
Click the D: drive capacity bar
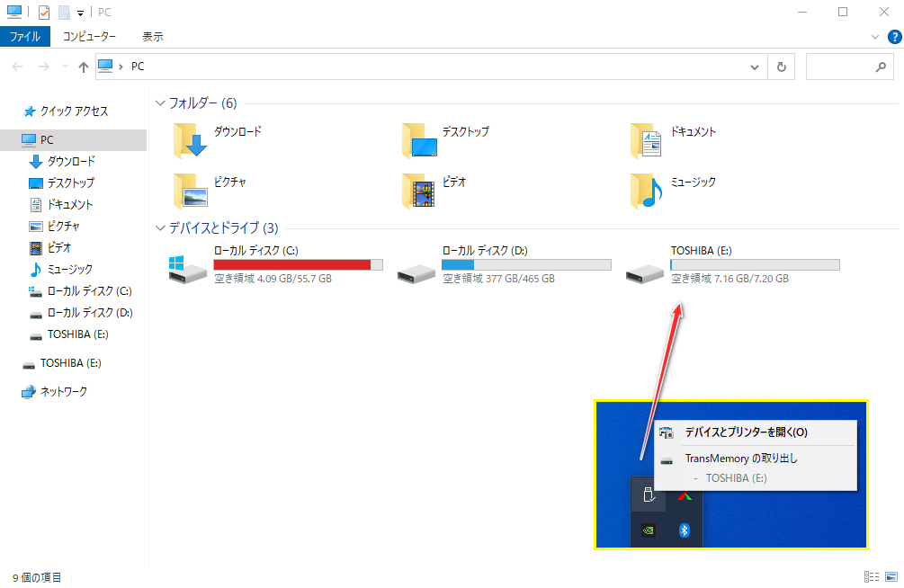point(526,263)
